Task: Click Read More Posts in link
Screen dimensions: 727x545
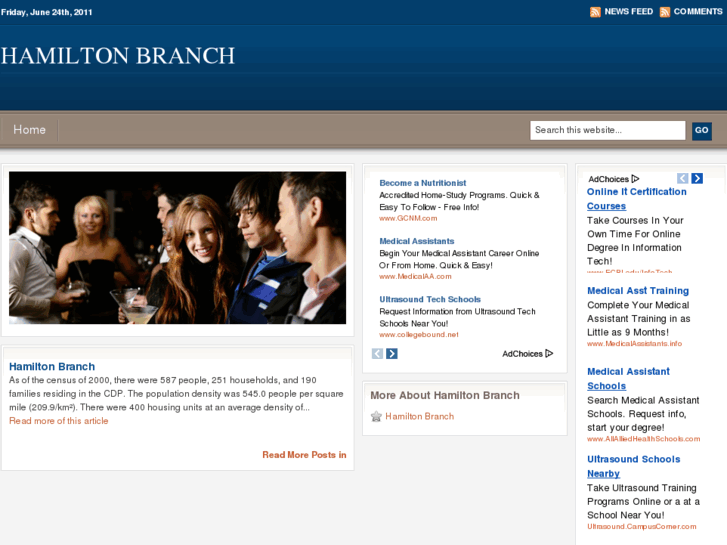Action: click(304, 455)
